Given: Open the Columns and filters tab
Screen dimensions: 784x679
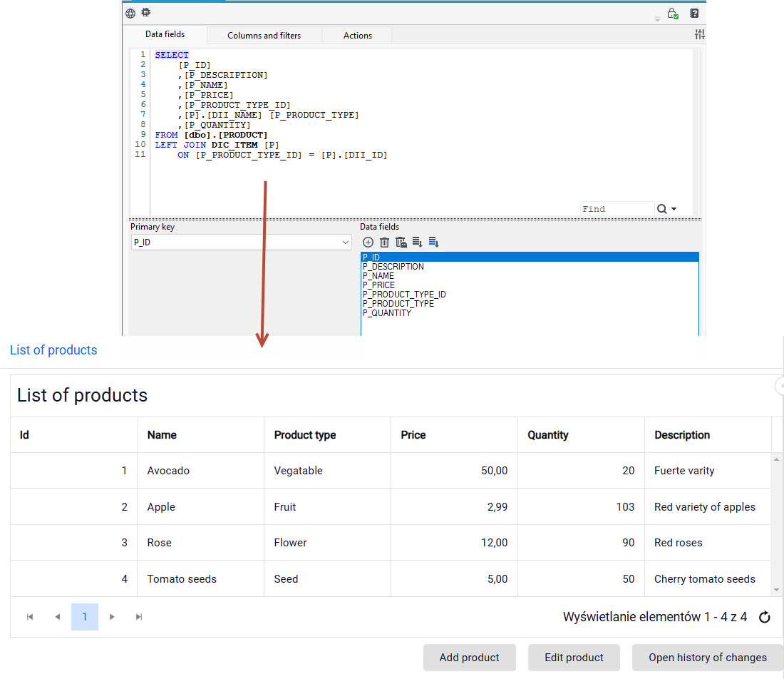Looking at the screenshot, I should 264,36.
